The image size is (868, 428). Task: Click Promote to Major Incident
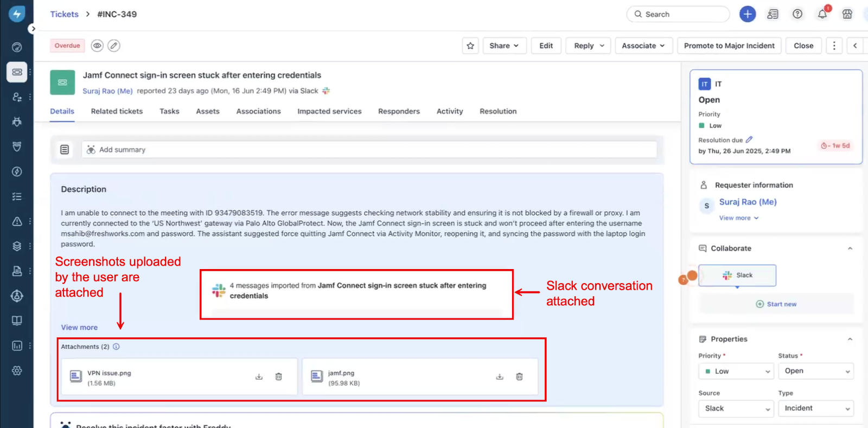(x=729, y=46)
